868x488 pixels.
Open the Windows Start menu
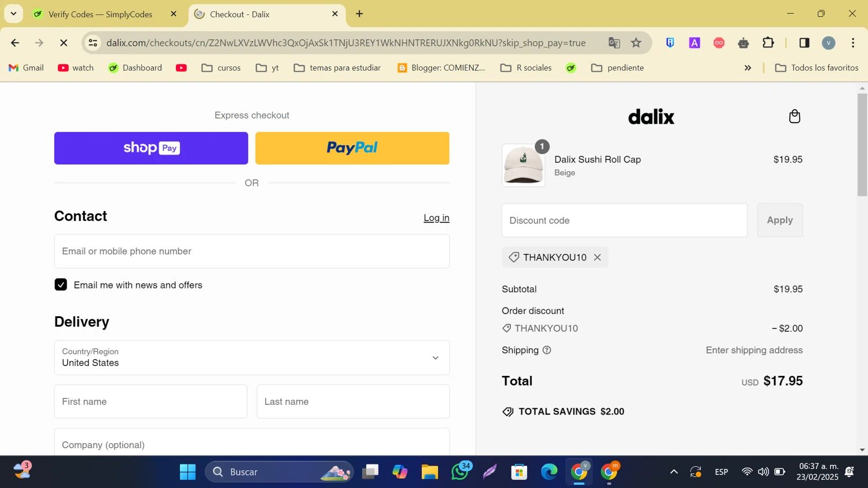[x=187, y=472]
